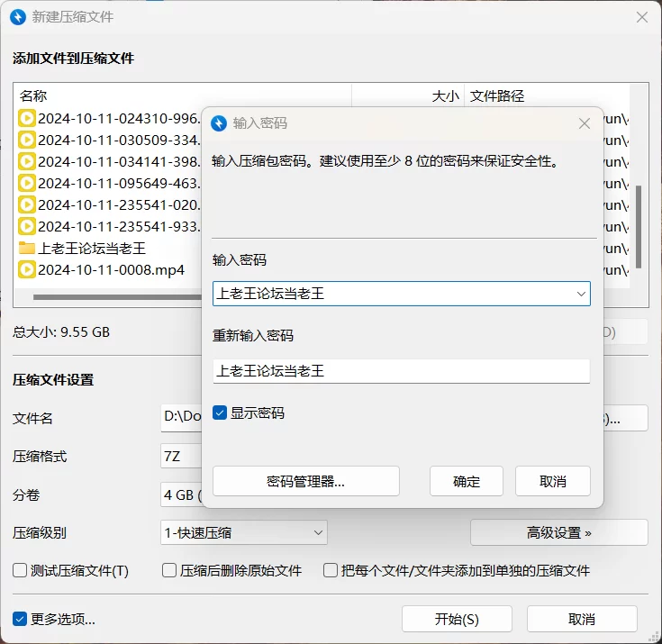
Task: Open the 压缩级别 dropdown
Action: click(243, 532)
